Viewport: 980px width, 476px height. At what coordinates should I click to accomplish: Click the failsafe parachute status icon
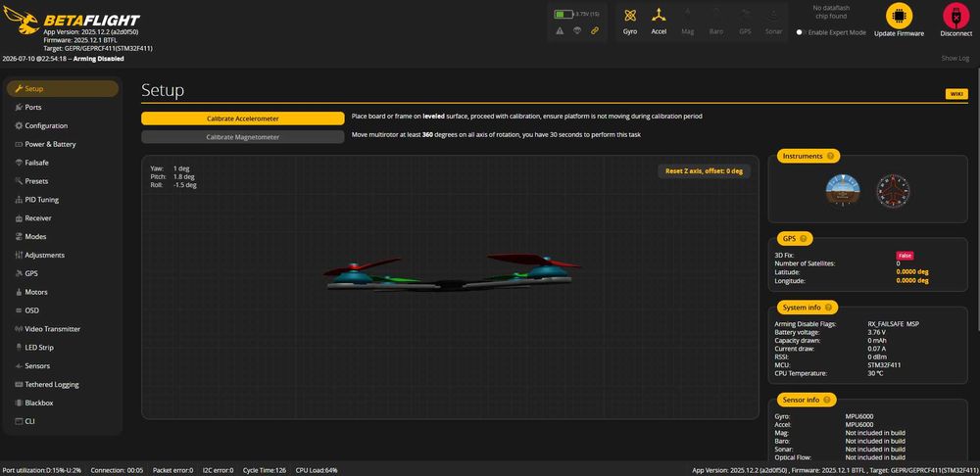pos(577,30)
